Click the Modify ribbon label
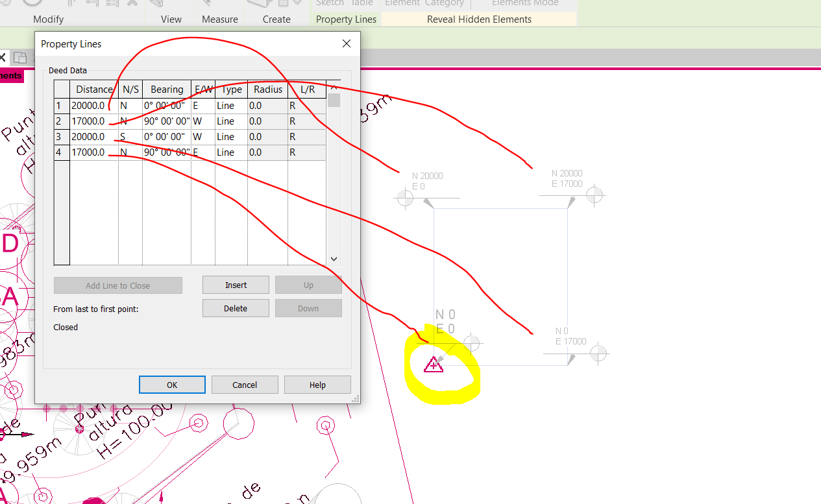This screenshot has height=504, width=821. point(48,19)
